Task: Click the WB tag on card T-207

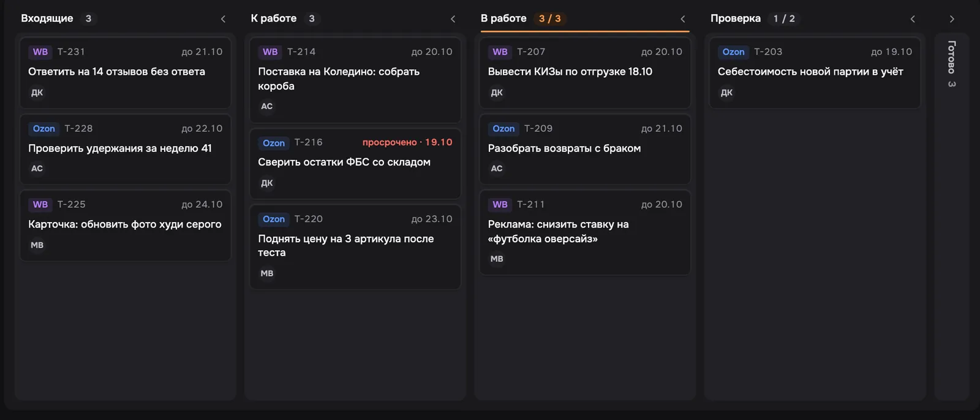Action: coord(500,52)
